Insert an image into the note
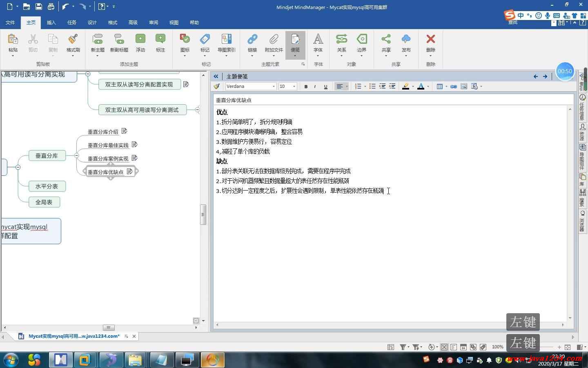The height and width of the screenshot is (368, 588). 464,86
